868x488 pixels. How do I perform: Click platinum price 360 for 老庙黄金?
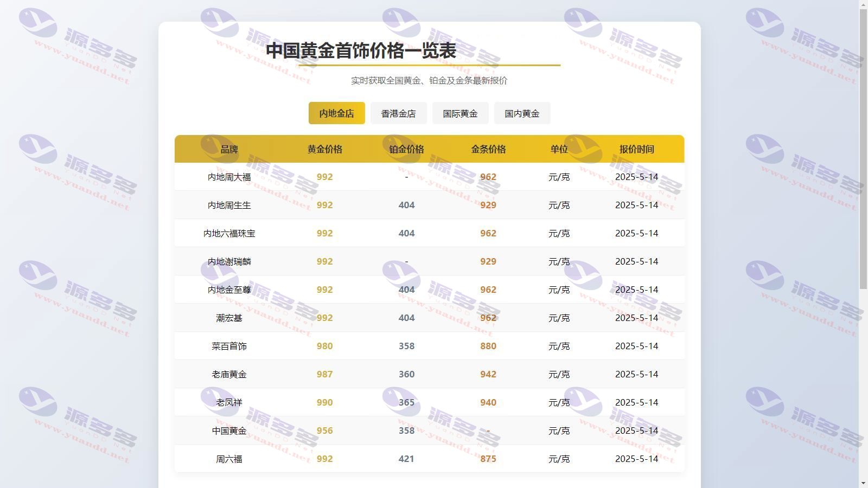point(406,374)
